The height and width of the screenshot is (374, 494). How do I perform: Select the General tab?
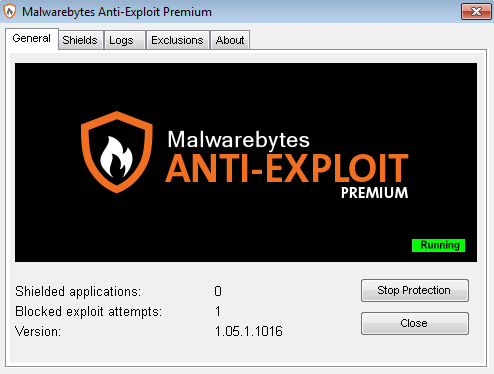32,39
